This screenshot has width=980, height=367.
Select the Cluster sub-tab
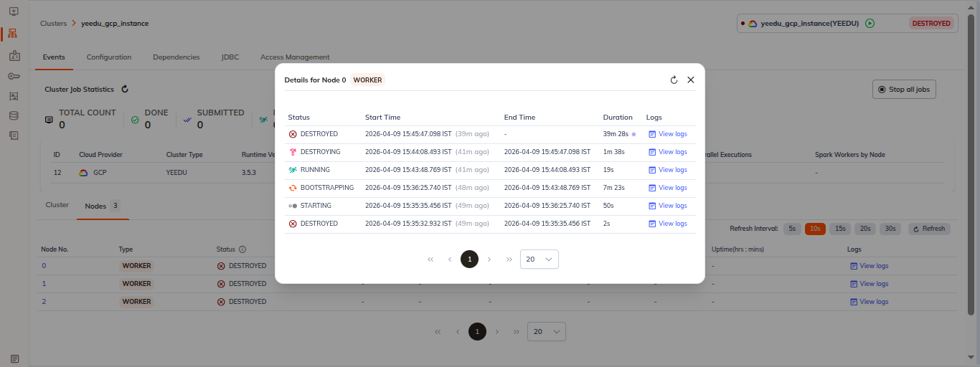[57, 205]
